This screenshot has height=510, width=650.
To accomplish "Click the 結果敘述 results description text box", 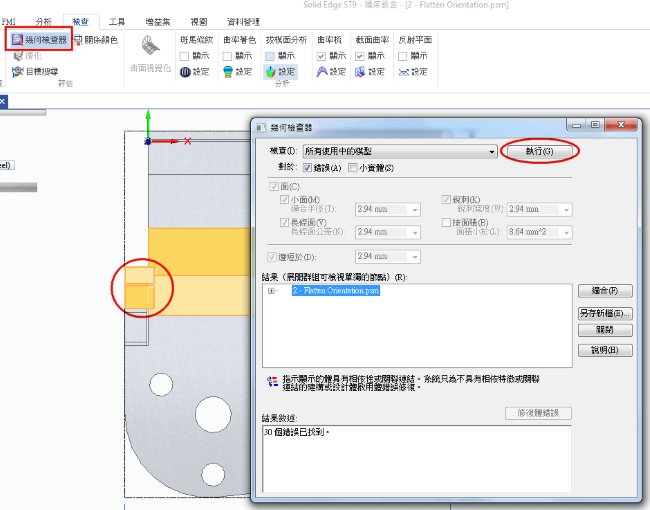I will pos(415,460).
